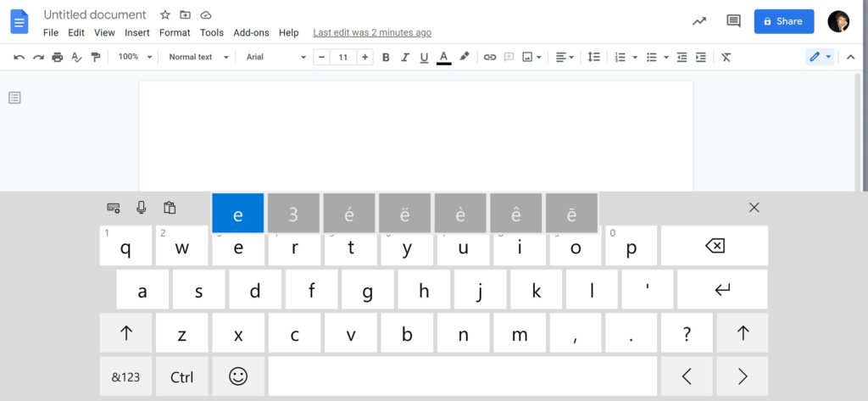Toggle italic formatting
The image size is (868, 401).
point(405,57)
